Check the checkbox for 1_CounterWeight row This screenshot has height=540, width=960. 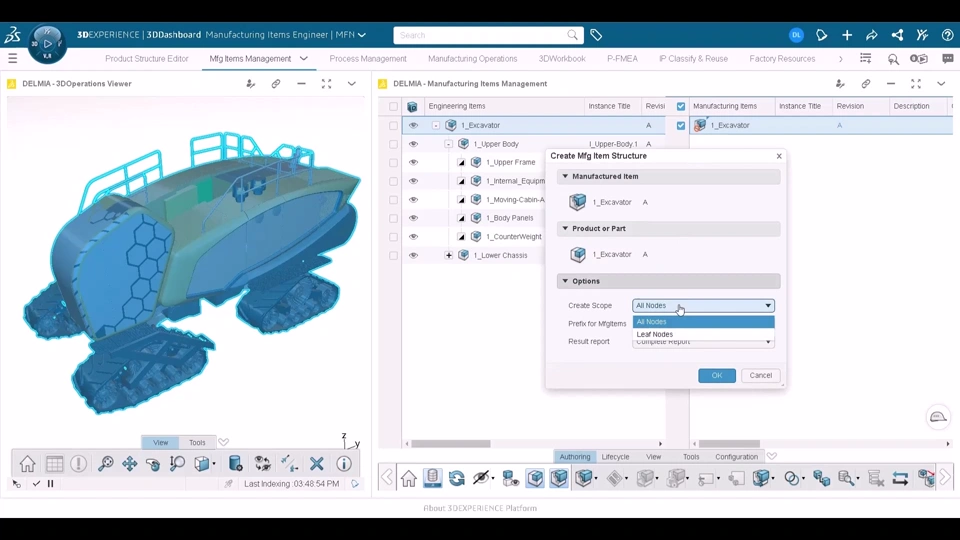pyautogui.click(x=393, y=237)
